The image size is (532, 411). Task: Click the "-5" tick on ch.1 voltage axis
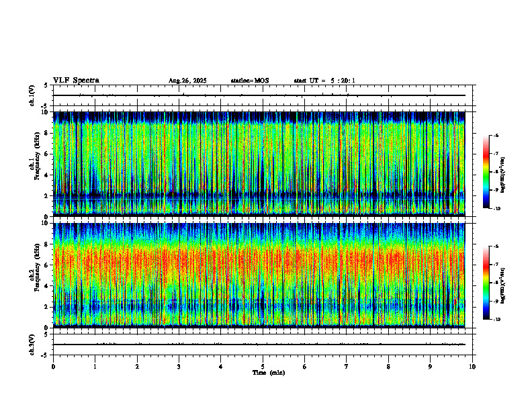(46, 106)
